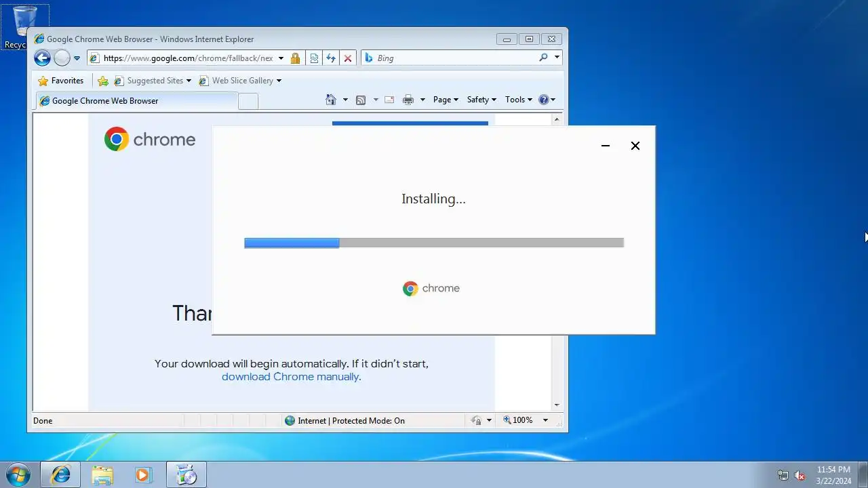868x488 pixels.
Task: Open the 100% zoom level button
Action: [518, 420]
